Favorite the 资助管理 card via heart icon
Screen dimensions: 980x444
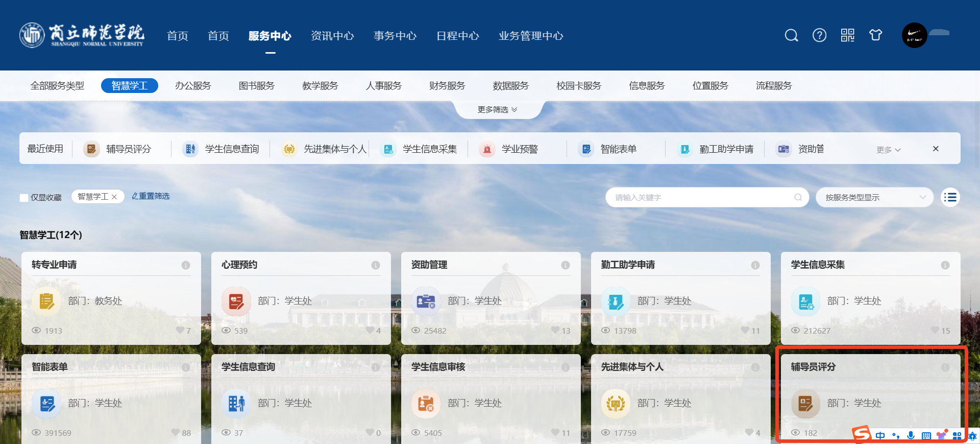click(555, 331)
